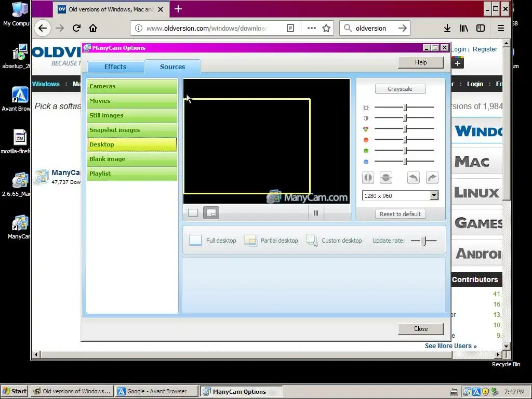Toggle reader view in address bar

tap(290, 28)
